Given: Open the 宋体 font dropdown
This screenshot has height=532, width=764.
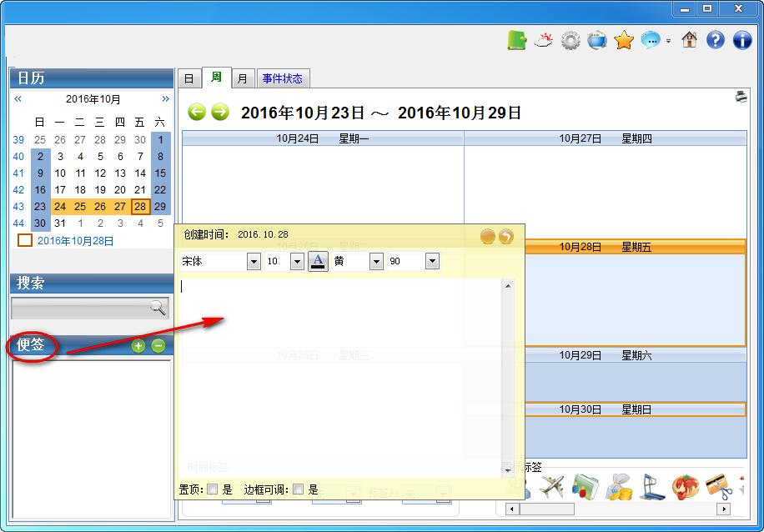Looking at the screenshot, I should 254,262.
